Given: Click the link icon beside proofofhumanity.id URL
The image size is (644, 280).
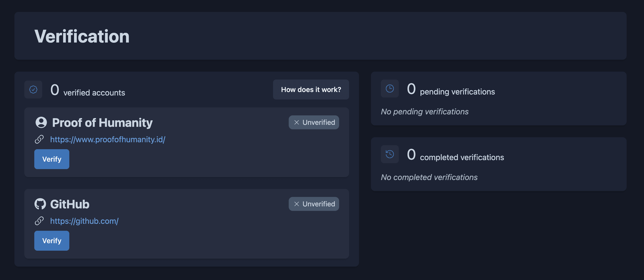Looking at the screenshot, I should pos(39,139).
